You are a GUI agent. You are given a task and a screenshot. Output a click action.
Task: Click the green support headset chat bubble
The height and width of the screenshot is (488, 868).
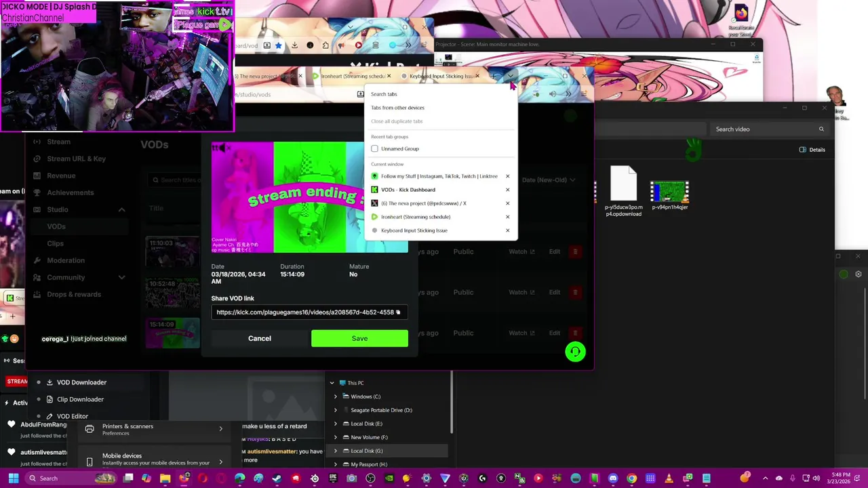575,352
